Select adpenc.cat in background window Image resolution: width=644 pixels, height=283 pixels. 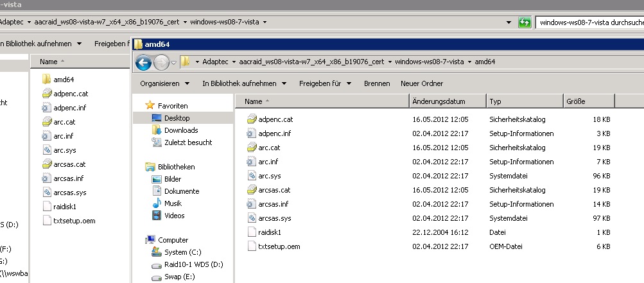71,94
